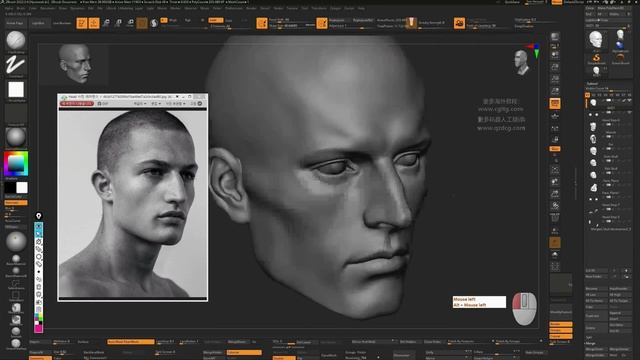Open the white alpha thumbnail picker
This screenshot has width=640, height=360.
tap(16, 89)
